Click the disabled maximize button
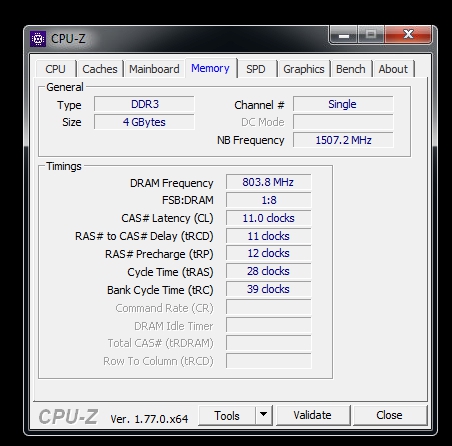Screen dimensions: 452x446 pyautogui.click(x=371, y=35)
